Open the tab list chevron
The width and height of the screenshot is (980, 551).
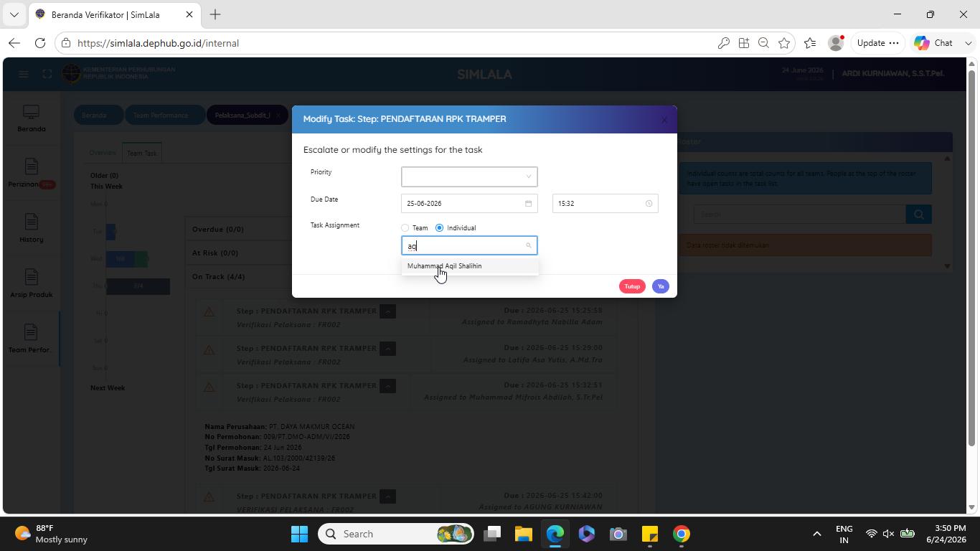coord(14,14)
